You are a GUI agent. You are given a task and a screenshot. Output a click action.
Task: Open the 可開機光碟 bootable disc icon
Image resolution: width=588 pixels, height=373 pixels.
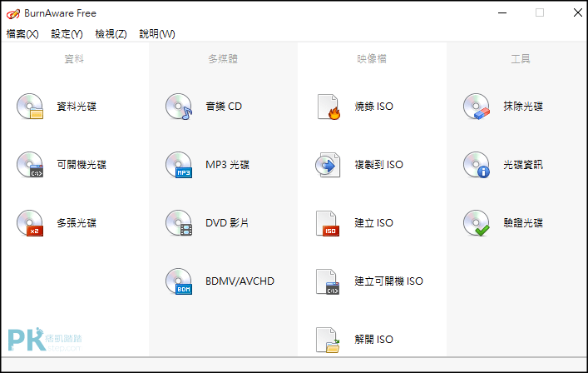pos(30,165)
